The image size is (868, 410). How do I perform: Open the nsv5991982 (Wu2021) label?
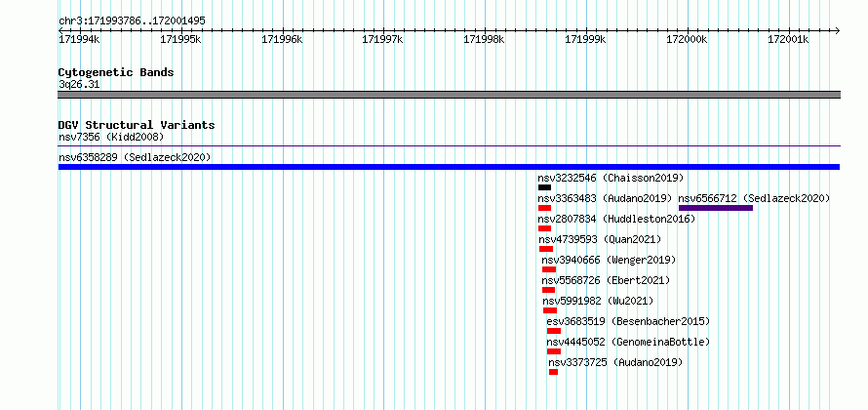click(x=598, y=301)
